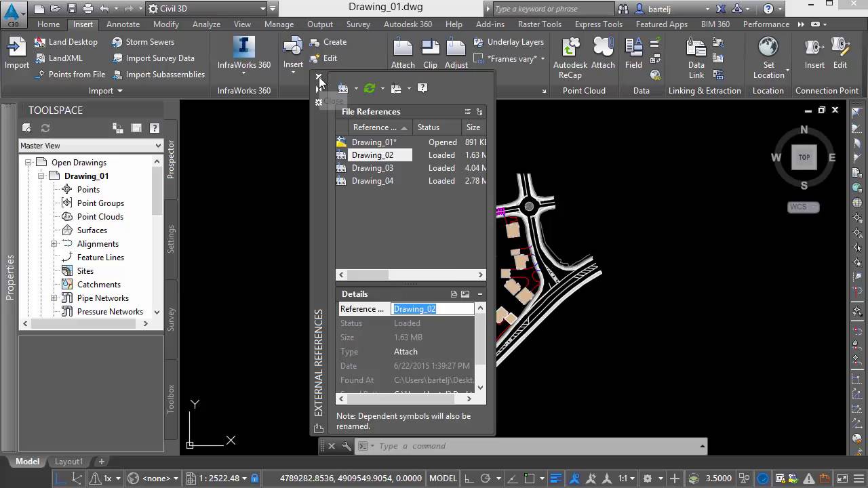The image size is (868, 488).
Task: Click the Create block button
Action: pyautogui.click(x=328, y=41)
